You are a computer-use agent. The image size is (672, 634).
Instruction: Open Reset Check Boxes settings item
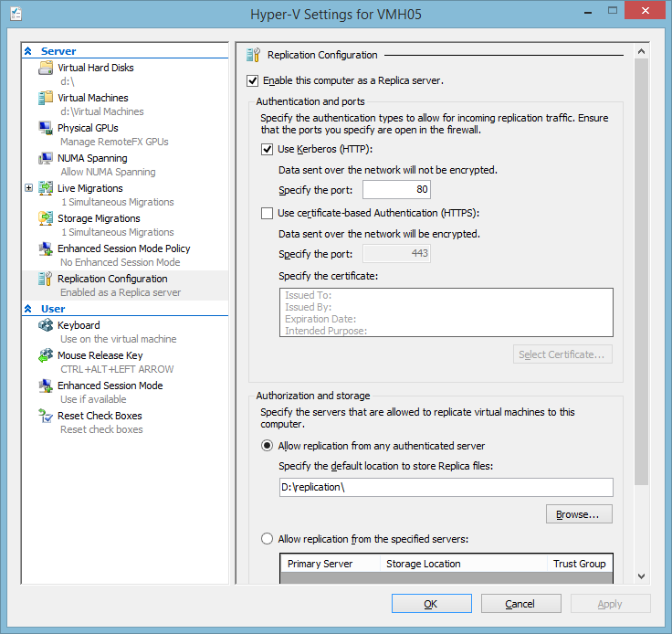coord(100,416)
